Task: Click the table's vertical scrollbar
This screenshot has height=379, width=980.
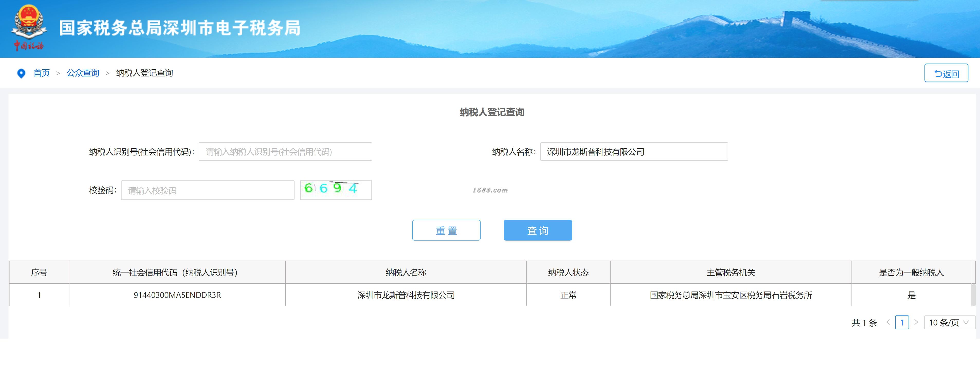Action: click(973, 294)
